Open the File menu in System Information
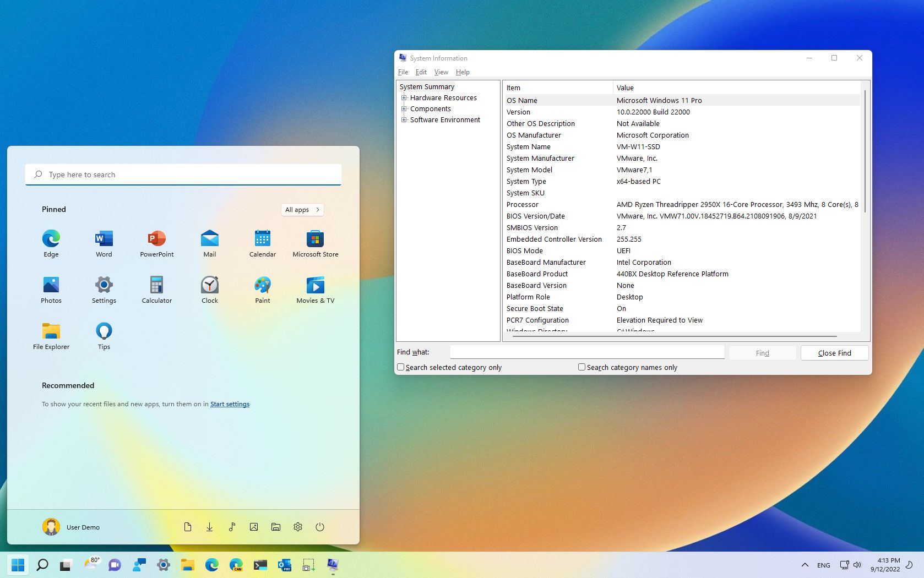This screenshot has width=924, height=578. point(403,72)
